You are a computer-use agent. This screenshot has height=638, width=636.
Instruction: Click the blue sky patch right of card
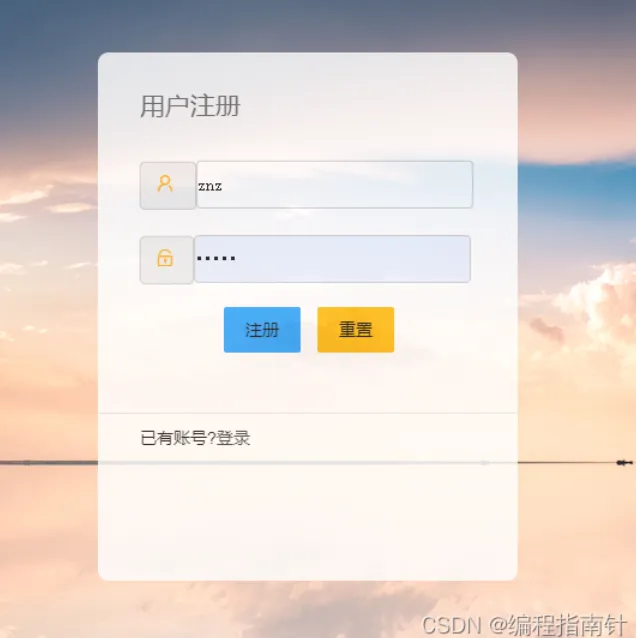coord(578,191)
